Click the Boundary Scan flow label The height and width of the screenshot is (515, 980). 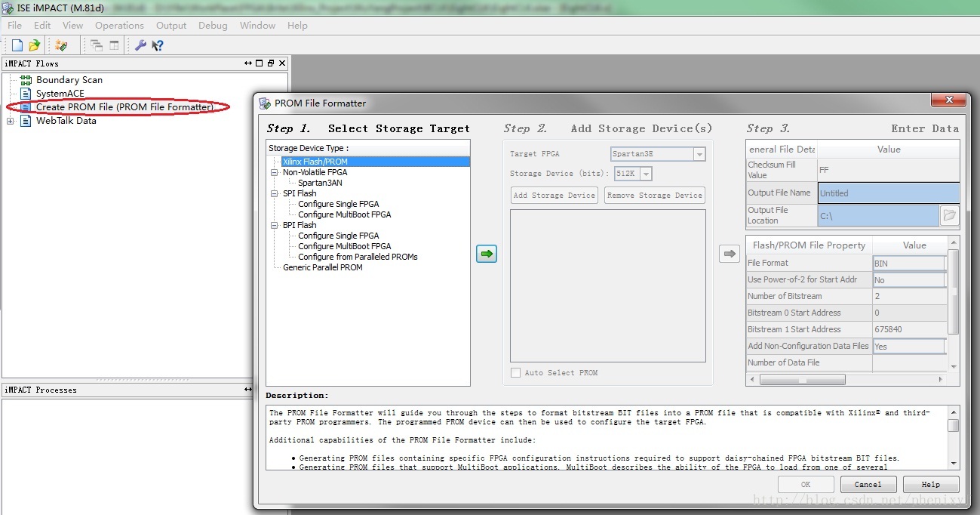coord(69,79)
